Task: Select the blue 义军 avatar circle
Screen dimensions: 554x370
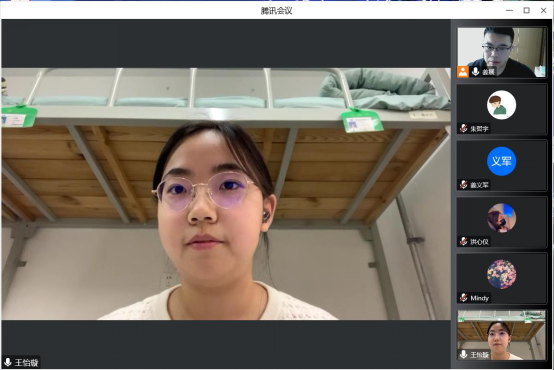Action: (501, 161)
